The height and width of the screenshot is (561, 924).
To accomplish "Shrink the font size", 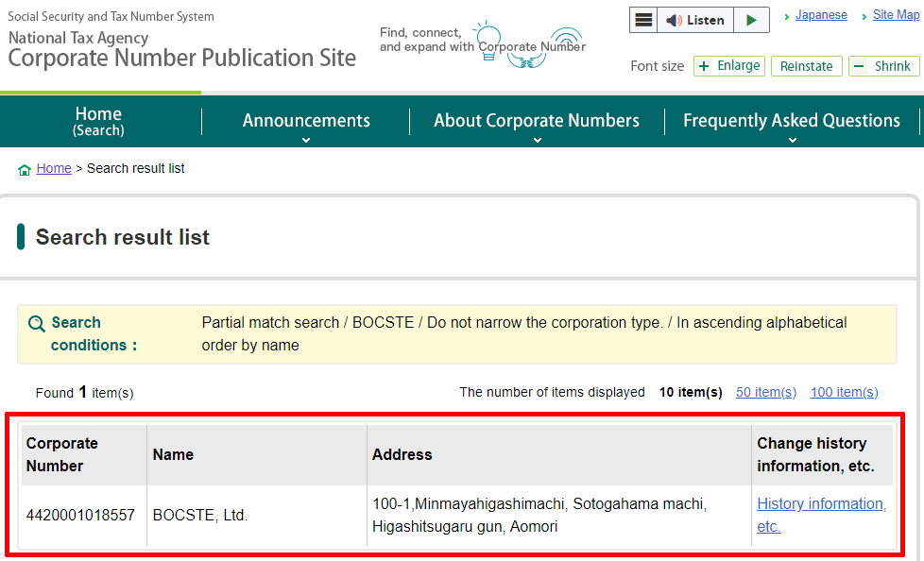I will tap(883, 66).
